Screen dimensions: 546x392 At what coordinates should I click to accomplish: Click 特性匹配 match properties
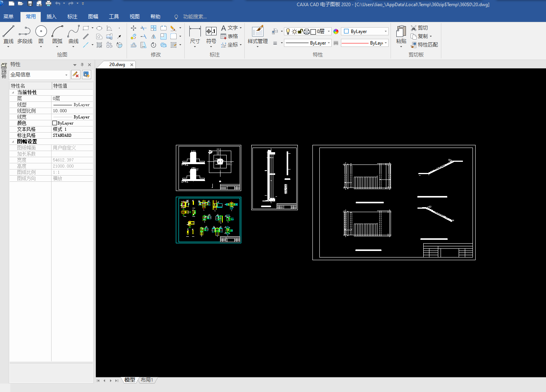pos(424,45)
